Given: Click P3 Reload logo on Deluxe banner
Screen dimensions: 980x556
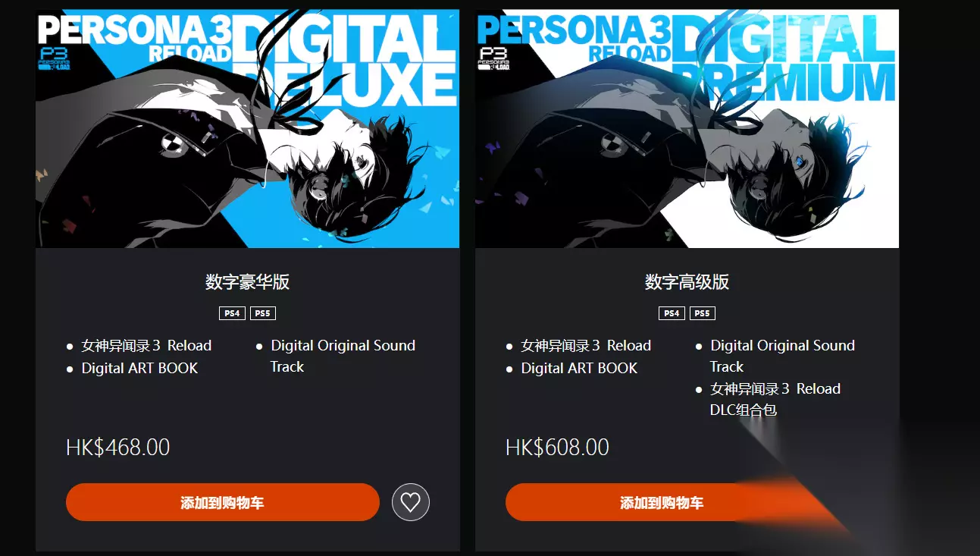Looking at the screenshot, I should point(54,59).
